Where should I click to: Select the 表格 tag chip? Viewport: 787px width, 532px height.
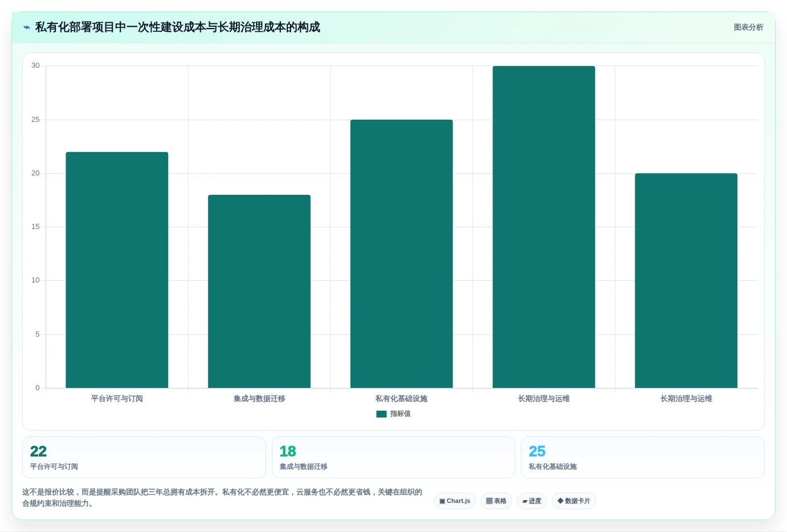496,501
